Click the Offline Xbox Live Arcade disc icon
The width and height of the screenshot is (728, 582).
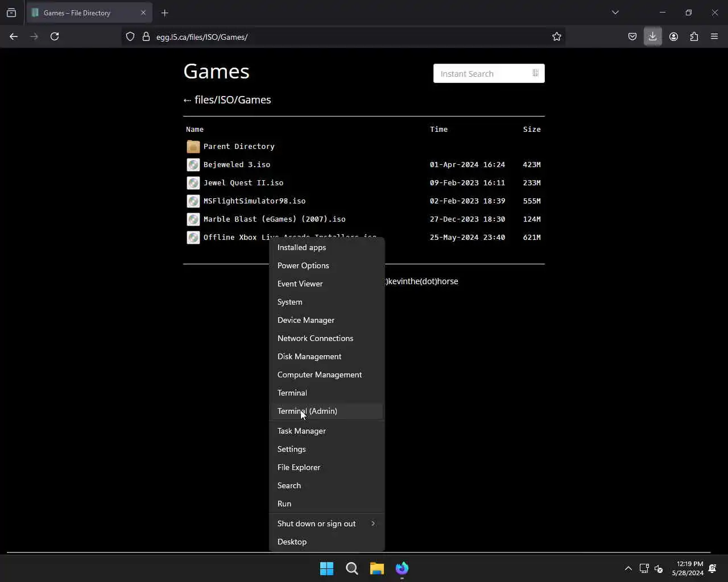point(193,238)
